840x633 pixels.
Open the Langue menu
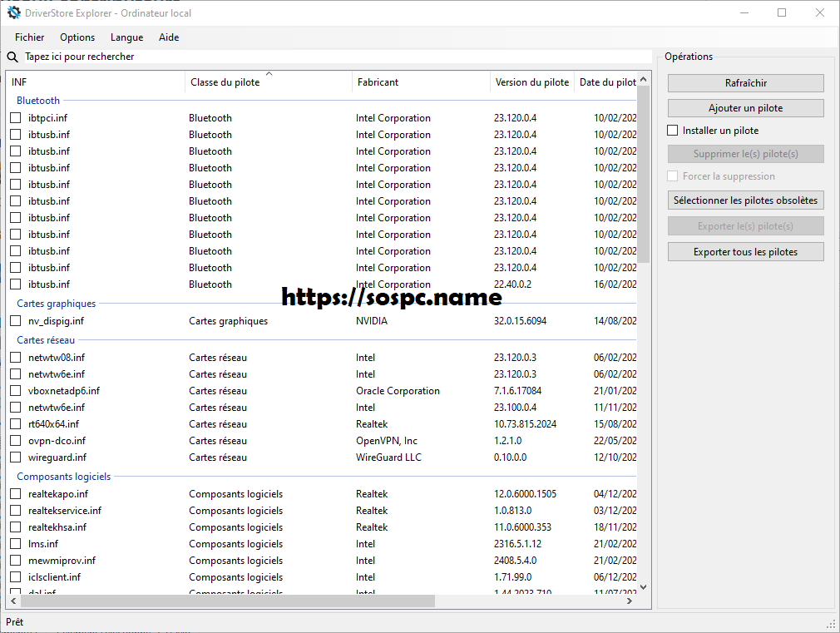point(126,37)
